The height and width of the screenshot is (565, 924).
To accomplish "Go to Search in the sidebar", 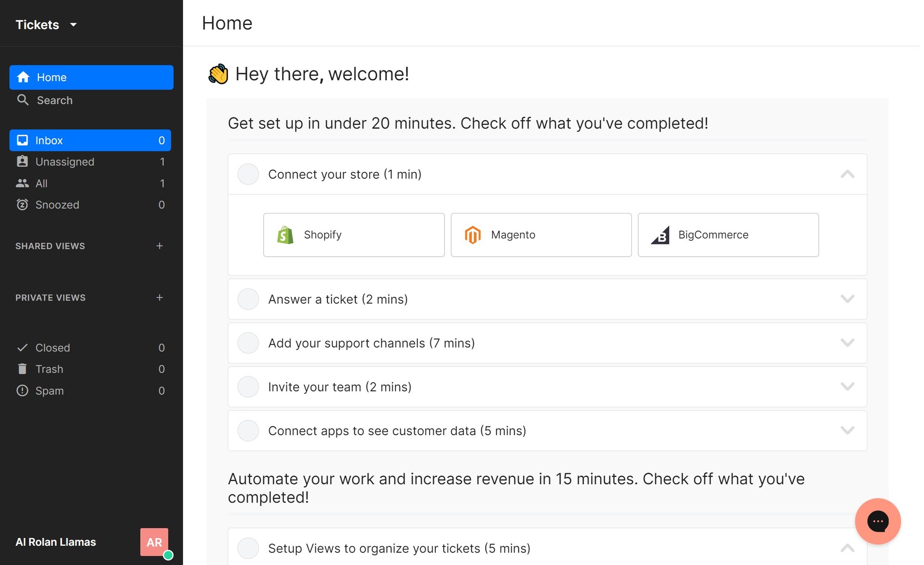I will (54, 100).
